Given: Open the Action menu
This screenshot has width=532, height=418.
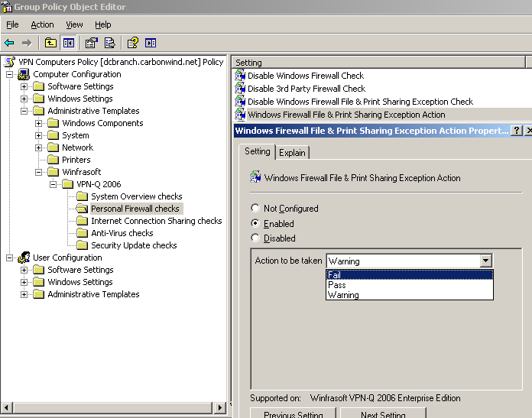Looking at the screenshot, I should pos(42,24).
